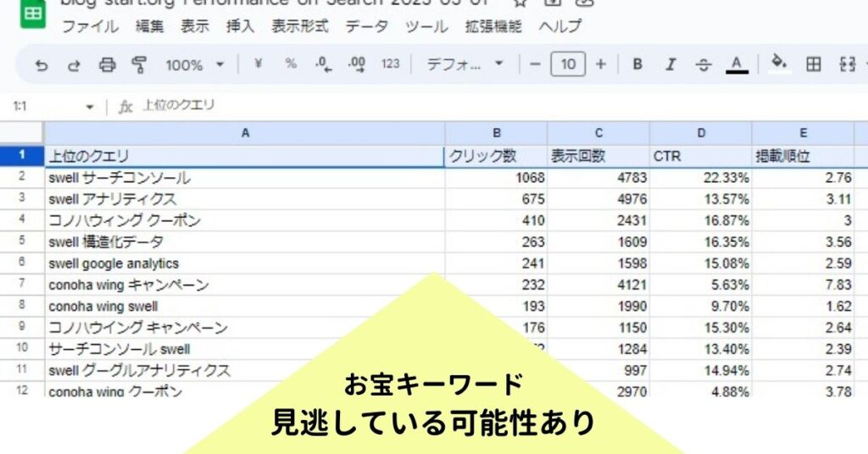Select column C header
This screenshot has width=868, height=454.
[598, 133]
